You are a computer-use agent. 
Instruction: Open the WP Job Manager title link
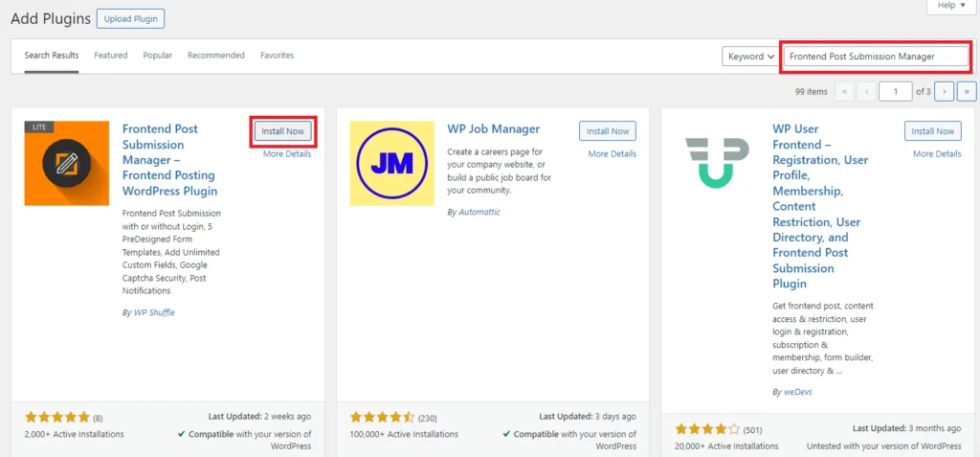coord(493,129)
